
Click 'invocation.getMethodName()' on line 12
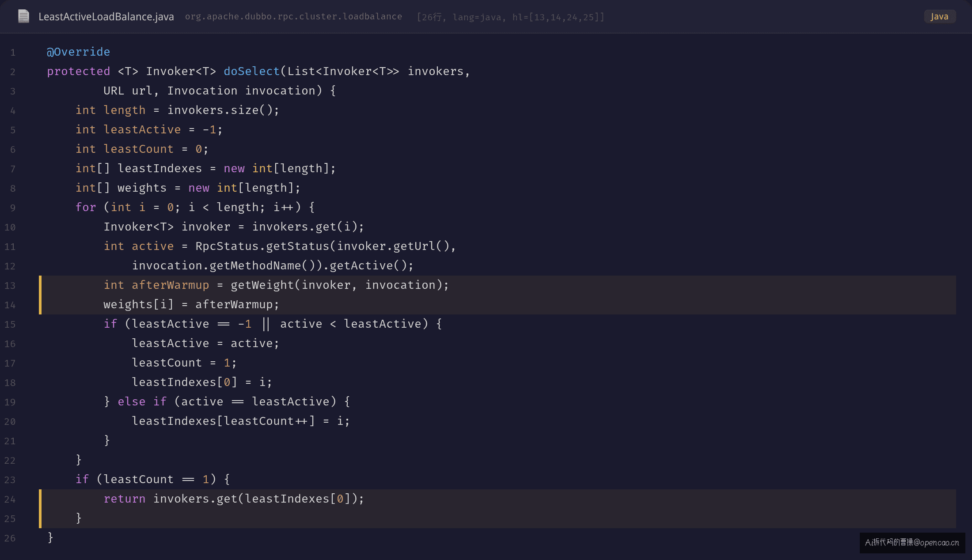(x=223, y=265)
